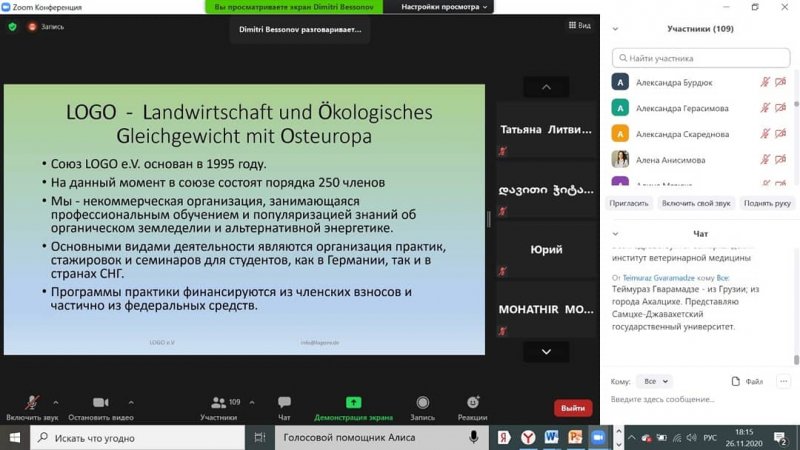This screenshot has width=800, height=450.
Task: Click muted mic icon for Александра Бурдюк
Action: click(x=765, y=82)
